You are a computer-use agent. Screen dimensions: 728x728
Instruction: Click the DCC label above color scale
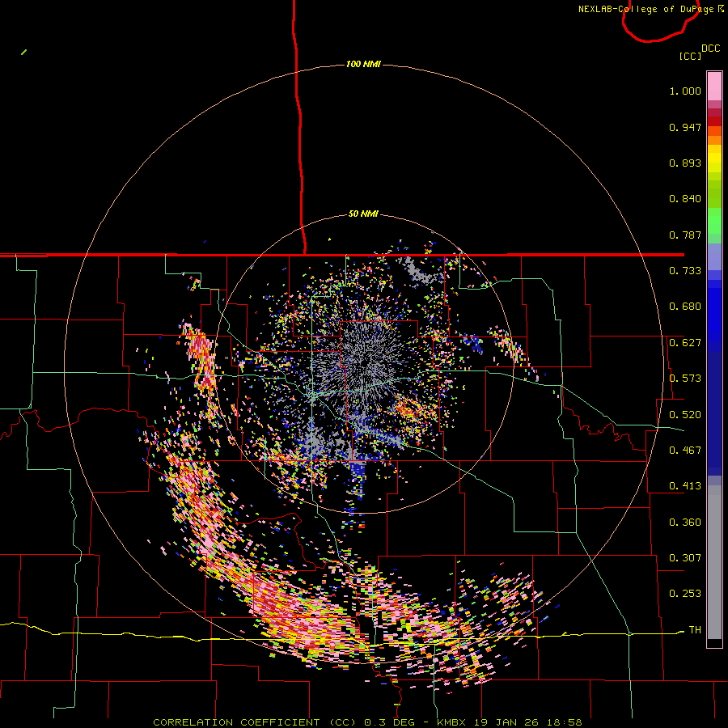point(710,49)
